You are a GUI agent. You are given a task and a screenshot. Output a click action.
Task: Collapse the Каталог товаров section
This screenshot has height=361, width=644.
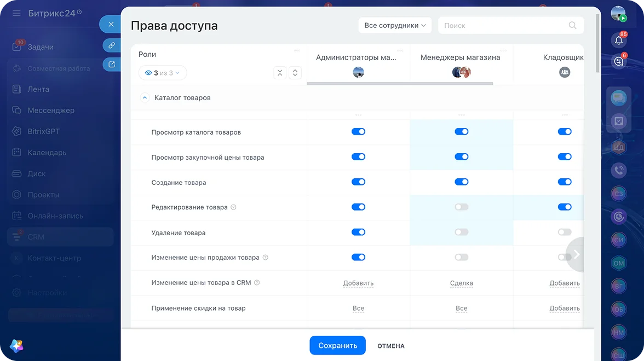point(145,97)
